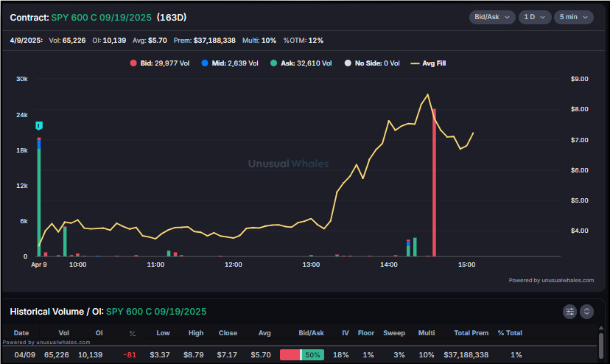Click the Avg: $5.70 header stat
Screen dimensions: 610x364
(150, 41)
